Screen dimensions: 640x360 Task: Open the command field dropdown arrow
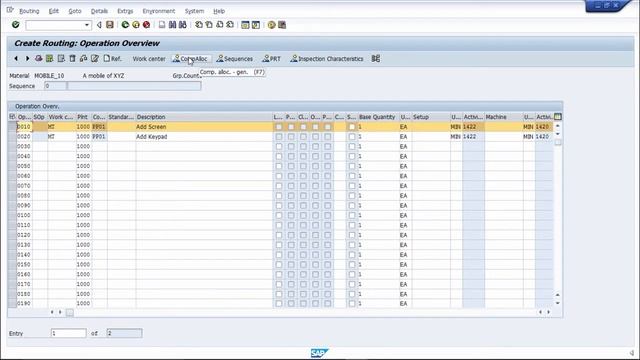pos(87,25)
